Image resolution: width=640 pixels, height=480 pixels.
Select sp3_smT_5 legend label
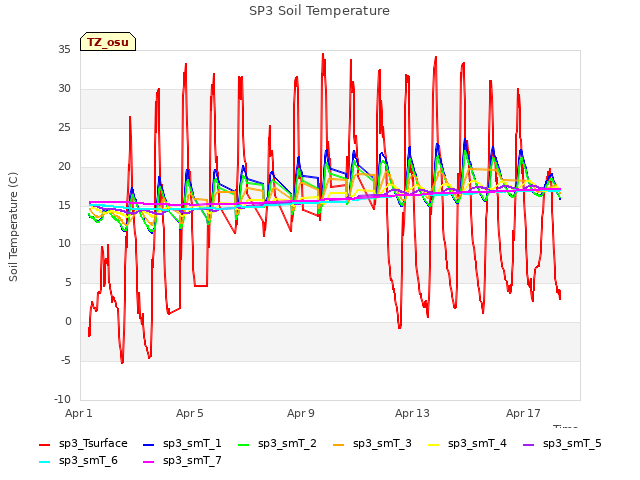[572, 444]
